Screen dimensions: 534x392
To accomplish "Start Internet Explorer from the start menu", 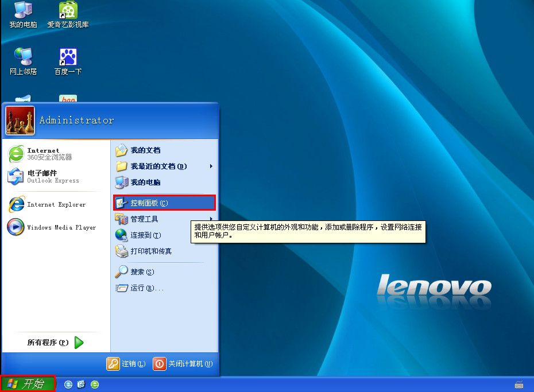I will (x=56, y=204).
